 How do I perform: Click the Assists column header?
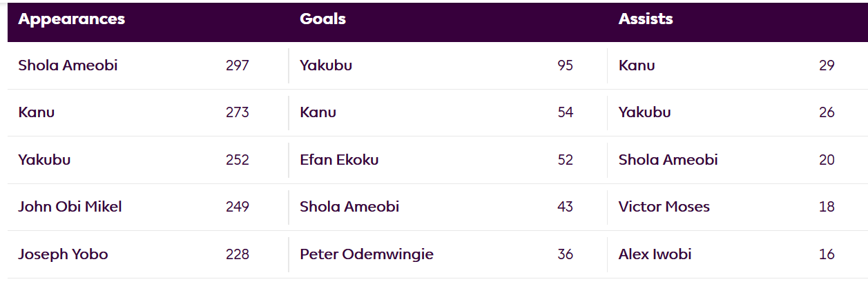(x=646, y=19)
